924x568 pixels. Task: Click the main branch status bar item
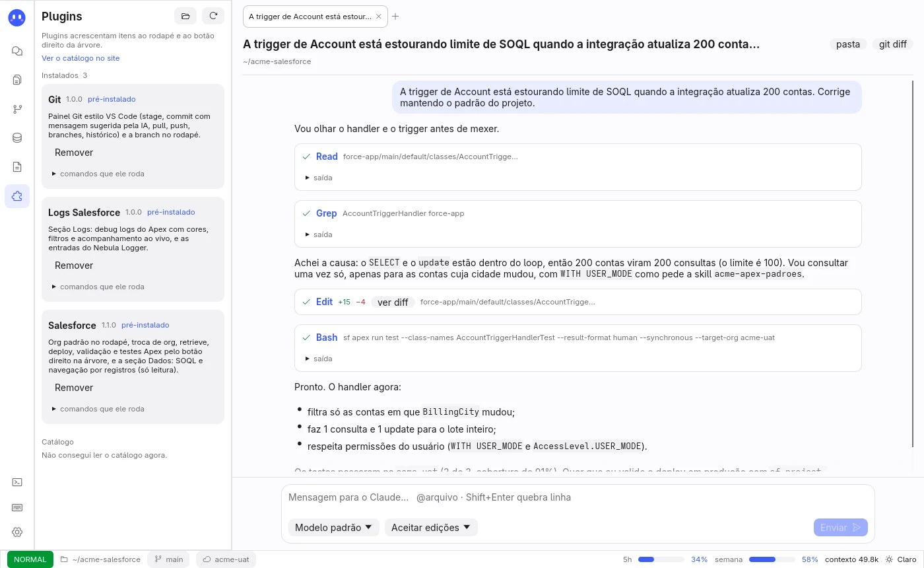[168, 559]
